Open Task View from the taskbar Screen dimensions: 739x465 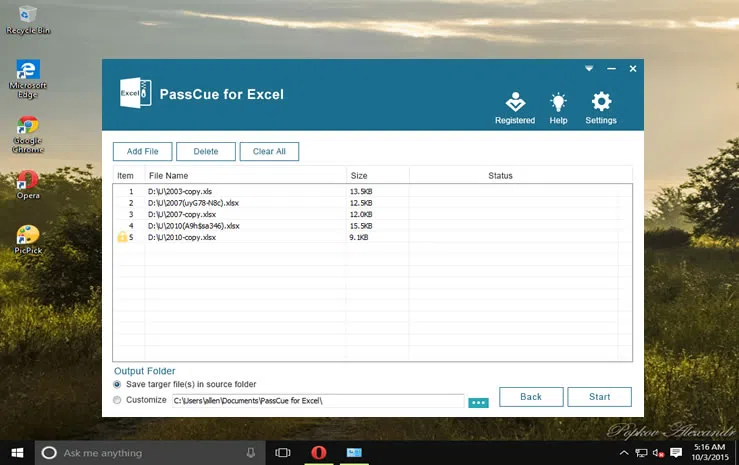(x=283, y=453)
